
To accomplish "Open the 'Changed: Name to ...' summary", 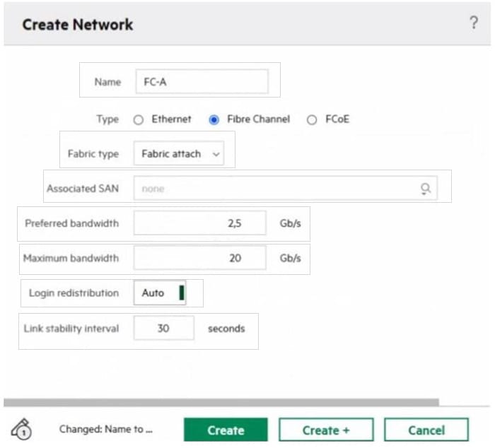I will [x=106, y=429].
